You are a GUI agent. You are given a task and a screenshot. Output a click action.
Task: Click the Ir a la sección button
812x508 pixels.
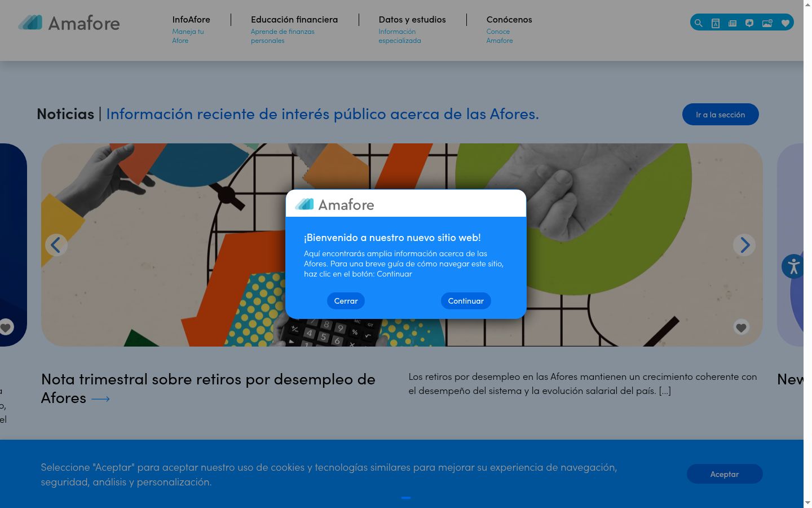point(720,115)
